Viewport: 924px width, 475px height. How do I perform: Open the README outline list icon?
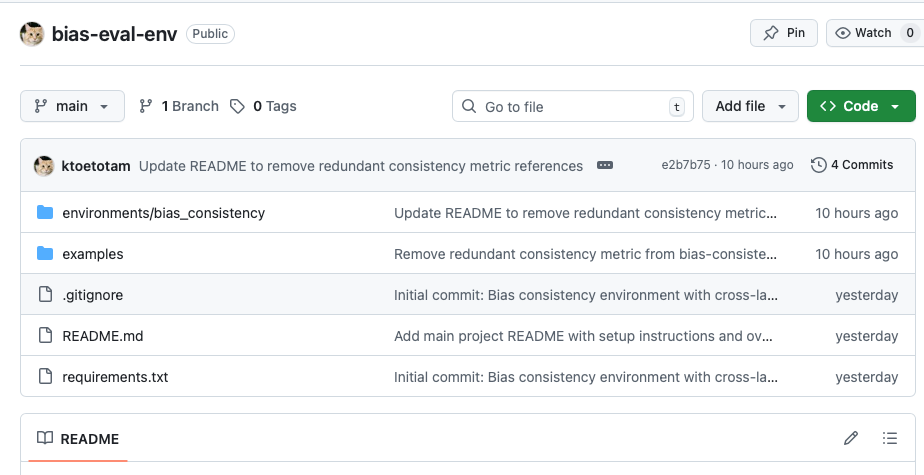click(890, 438)
